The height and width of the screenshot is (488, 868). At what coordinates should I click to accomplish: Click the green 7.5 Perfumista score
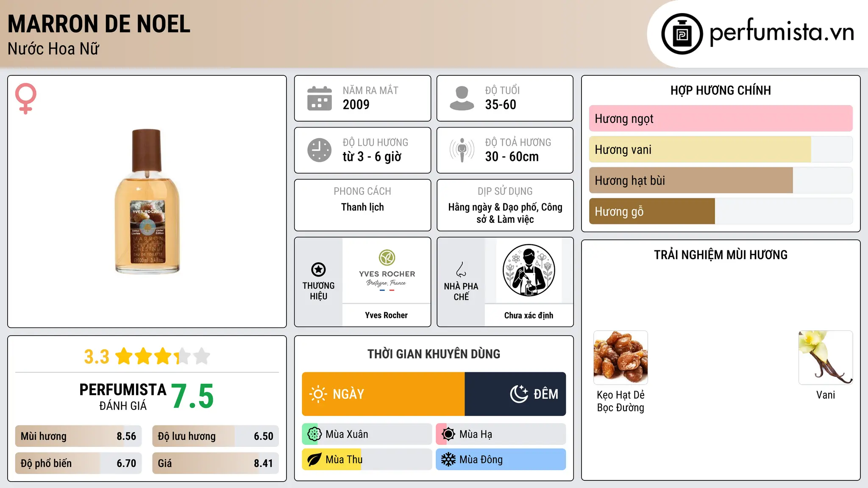click(x=192, y=396)
